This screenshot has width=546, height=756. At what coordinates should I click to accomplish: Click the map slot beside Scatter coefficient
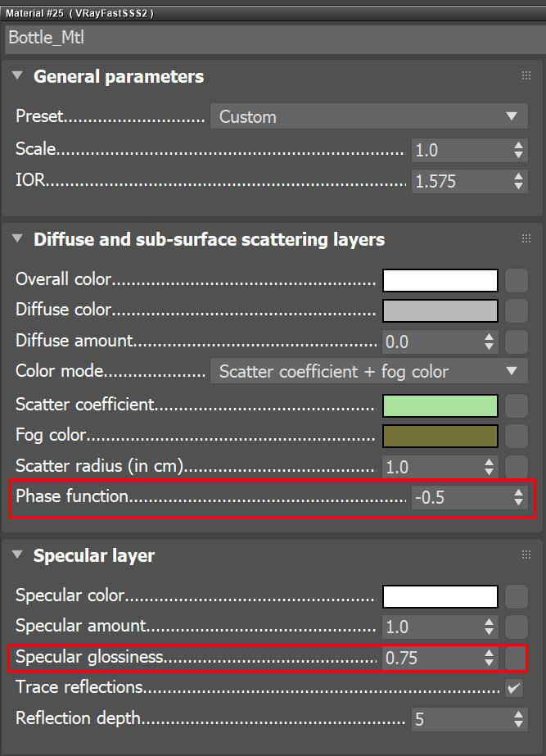[x=517, y=405]
